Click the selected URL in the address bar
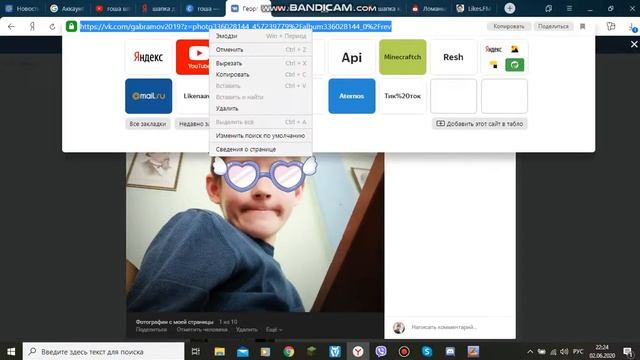The image size is (640, 360). tap(236, 27)
